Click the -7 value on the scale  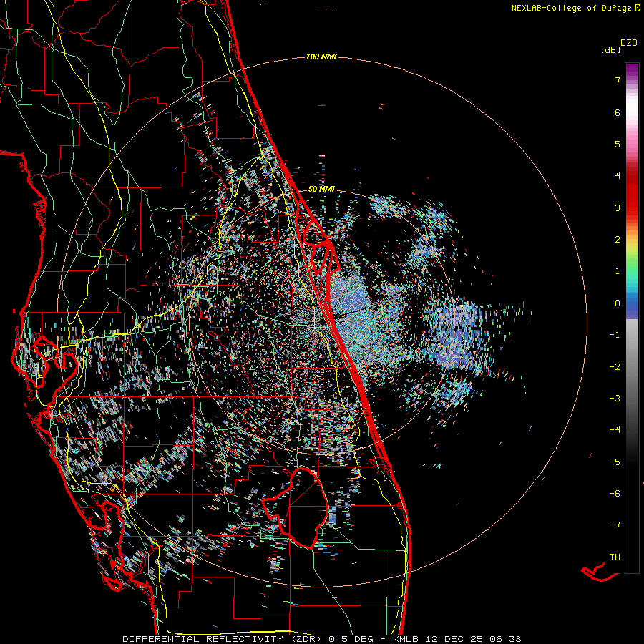pyautogui.click(x=615, y=525)
